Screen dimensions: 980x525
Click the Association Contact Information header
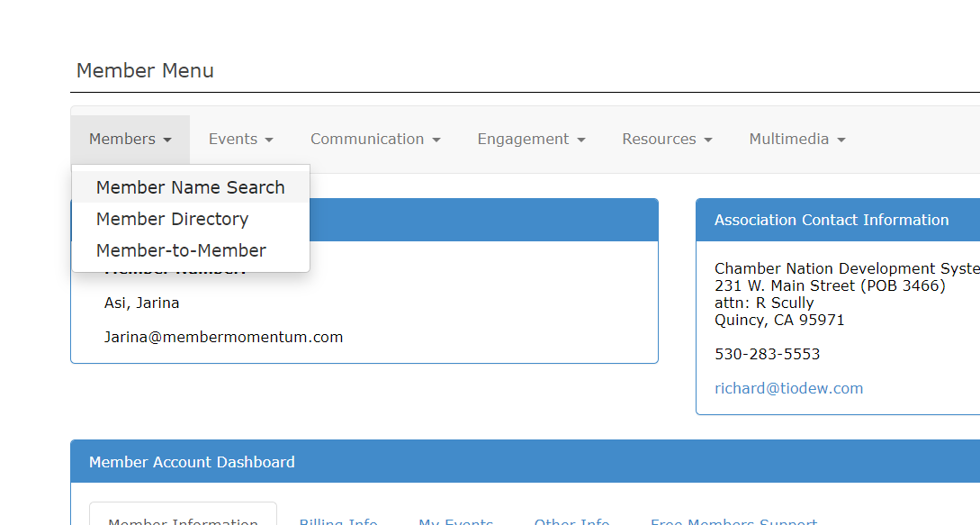(x=831, y=220)
